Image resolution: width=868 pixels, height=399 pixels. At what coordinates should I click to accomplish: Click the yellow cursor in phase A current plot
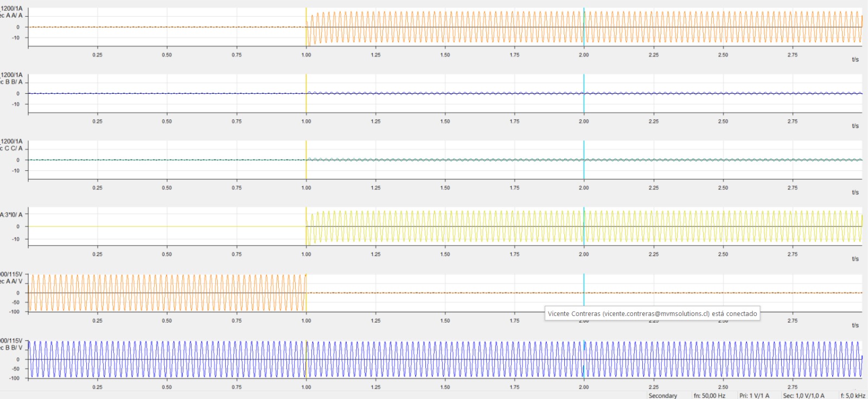306,16
